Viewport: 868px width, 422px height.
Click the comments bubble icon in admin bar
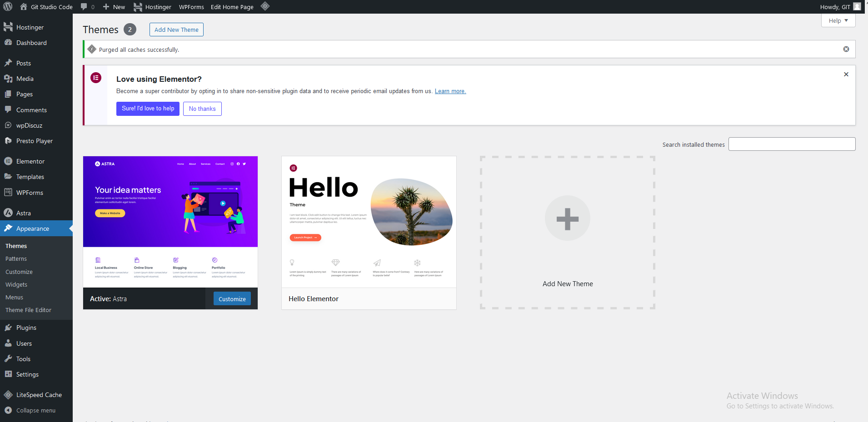84,7
